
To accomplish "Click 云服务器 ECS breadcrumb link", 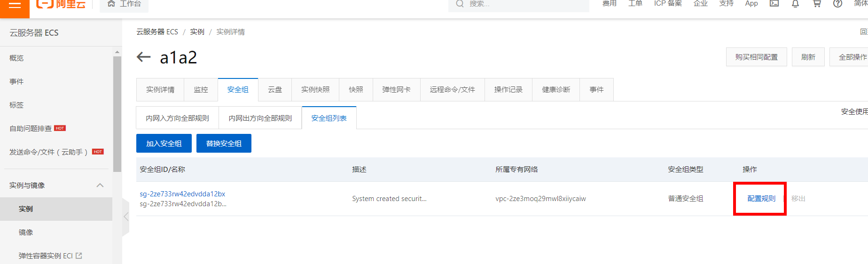I will (157, 32).
